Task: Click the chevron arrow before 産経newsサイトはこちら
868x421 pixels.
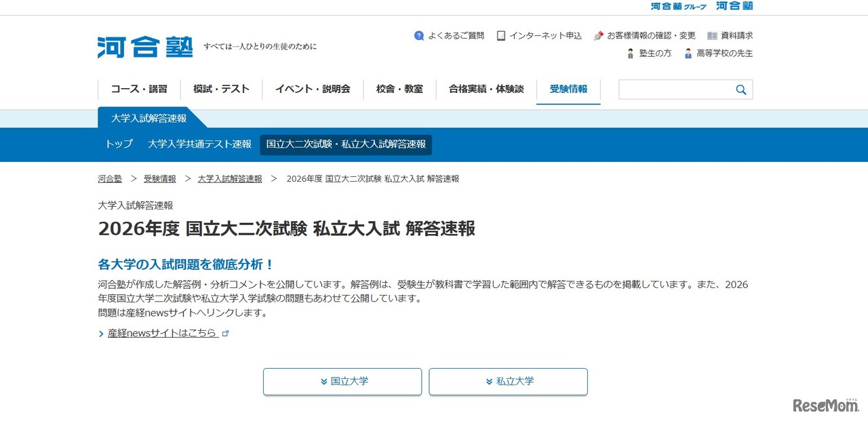Action: click(100, 333)
